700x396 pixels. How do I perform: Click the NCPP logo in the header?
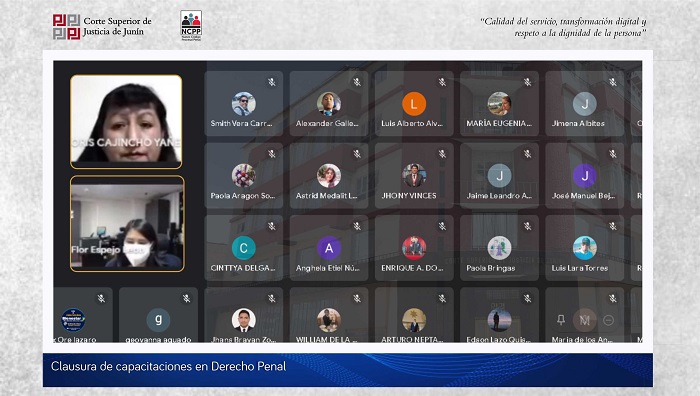coord(191,25)
